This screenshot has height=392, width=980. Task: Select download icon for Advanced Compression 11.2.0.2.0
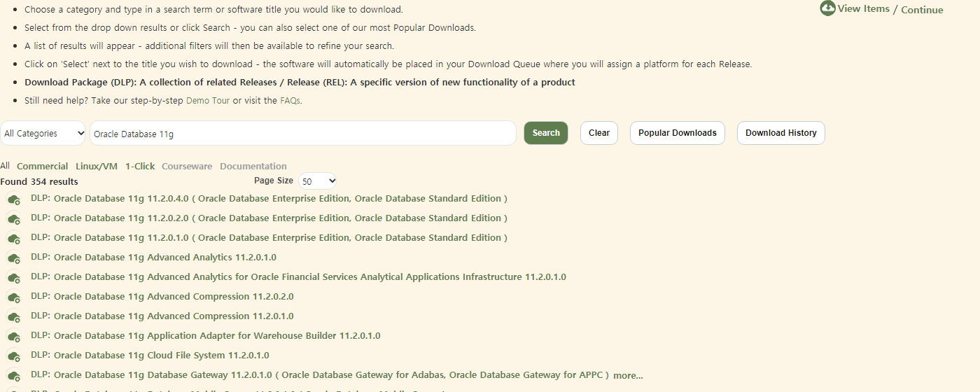click(14, 298)
